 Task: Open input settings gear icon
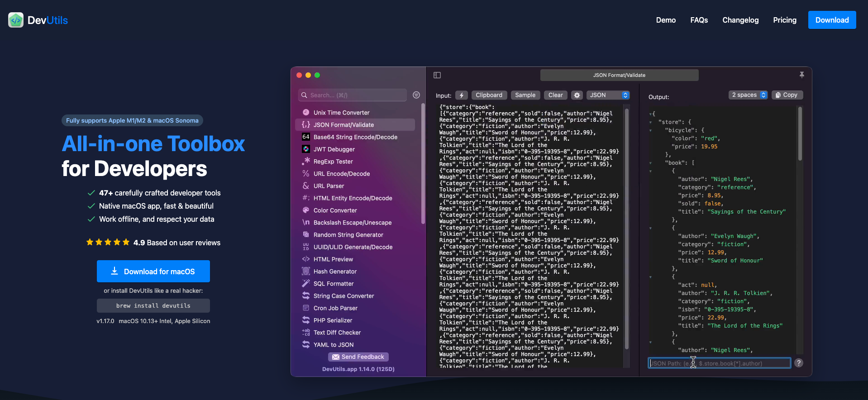[577, 95]
